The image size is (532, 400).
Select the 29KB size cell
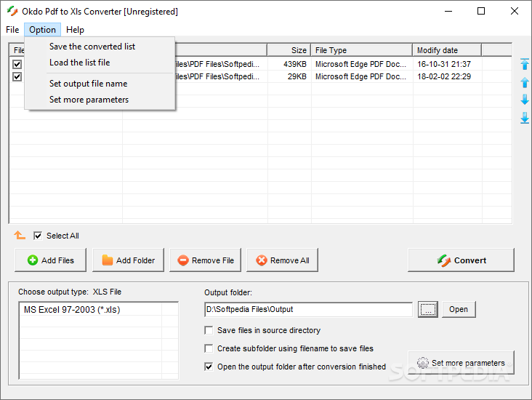[297, 77]
